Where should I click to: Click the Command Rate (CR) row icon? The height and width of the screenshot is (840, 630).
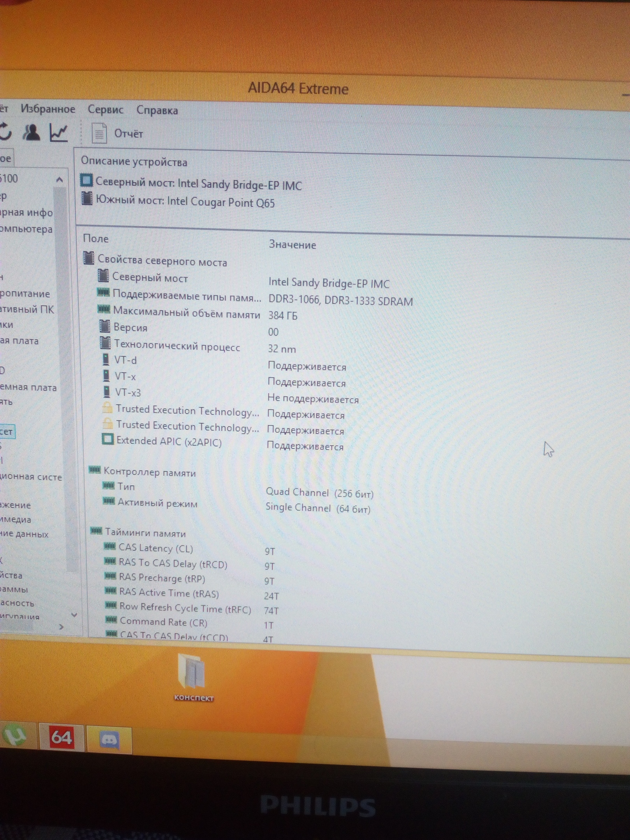click(x=111, y=619)
